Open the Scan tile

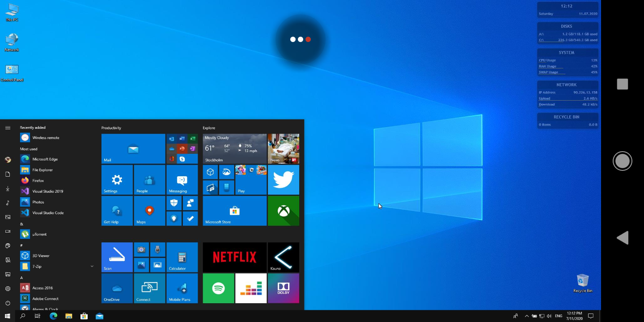(117, 257)
